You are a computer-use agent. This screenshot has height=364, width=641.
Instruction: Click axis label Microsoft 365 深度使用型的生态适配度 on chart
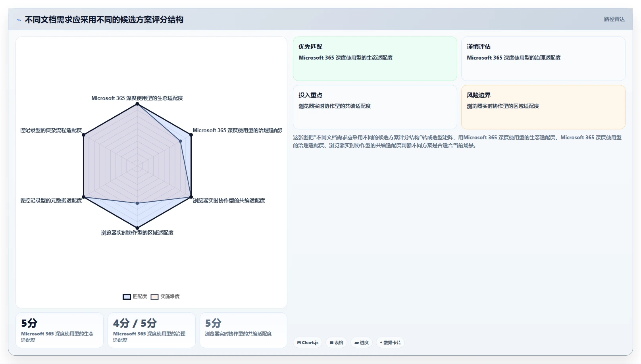pos(137,98)
